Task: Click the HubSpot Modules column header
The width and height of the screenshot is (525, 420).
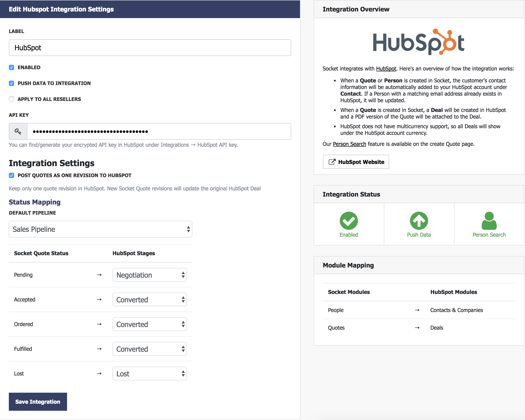Action: [454, 292]
